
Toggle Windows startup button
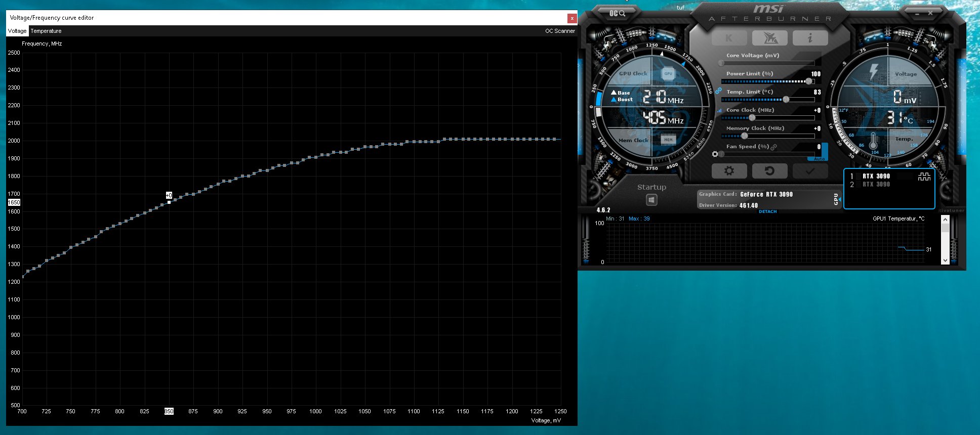pyautogui.click(x=651, y=200)
